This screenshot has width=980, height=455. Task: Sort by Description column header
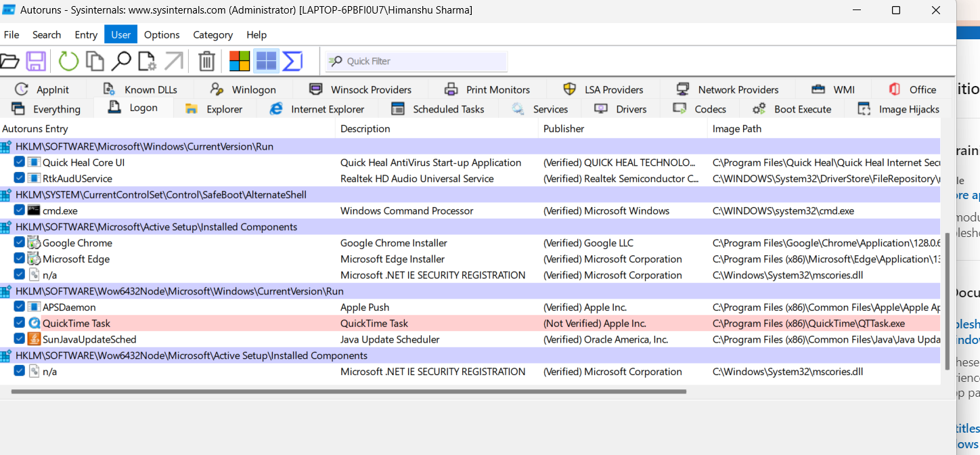437,129
